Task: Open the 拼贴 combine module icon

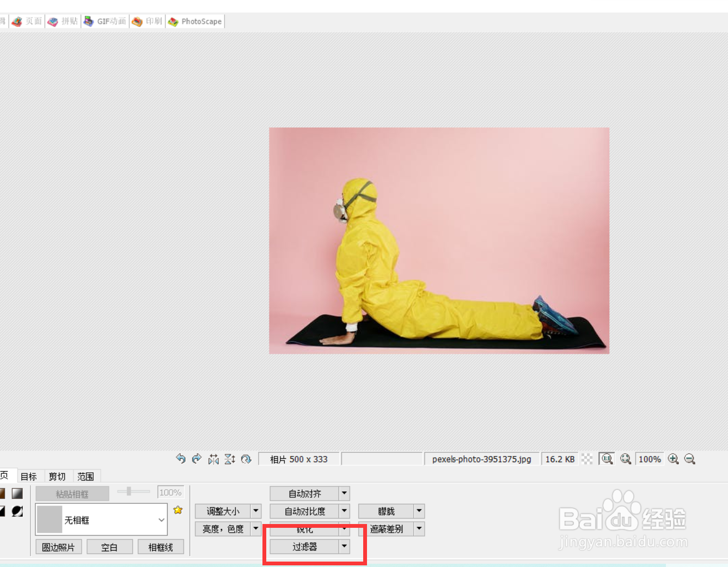Action: [x=53, y=22]
